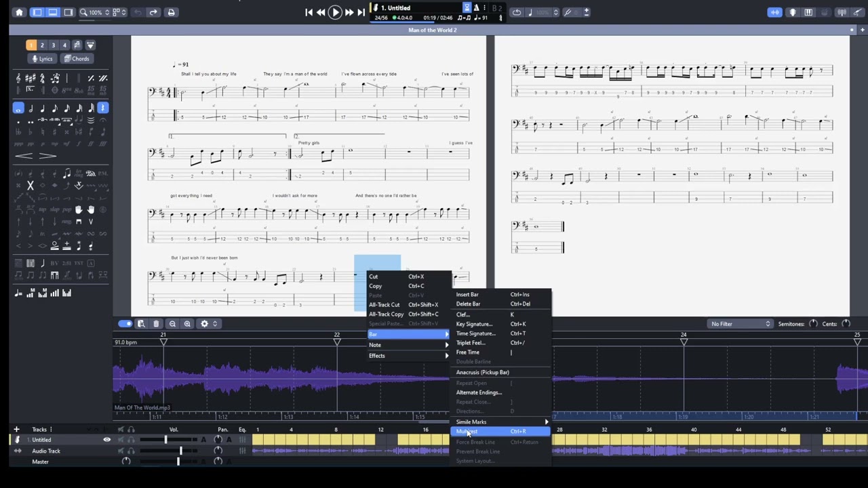Viewport: 868px width, 488px height.
Task: Open the relative speed dropdown
Action: coord(542,12)
